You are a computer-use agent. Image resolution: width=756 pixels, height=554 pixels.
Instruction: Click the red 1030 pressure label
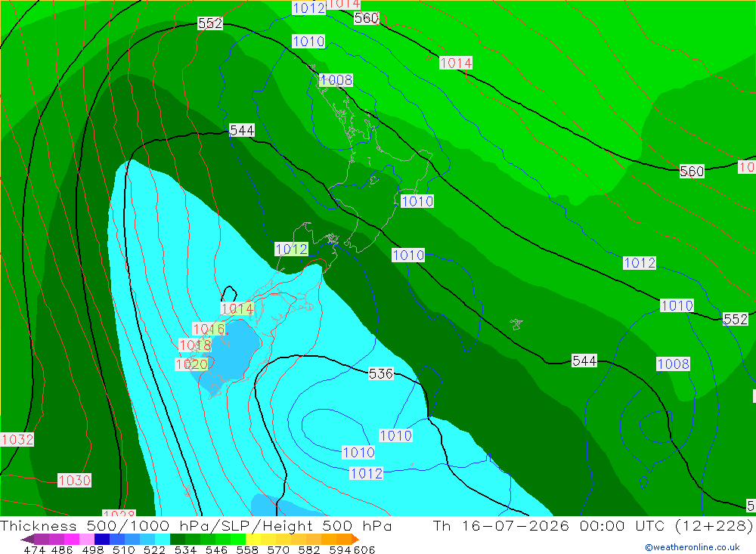(74, 480)
